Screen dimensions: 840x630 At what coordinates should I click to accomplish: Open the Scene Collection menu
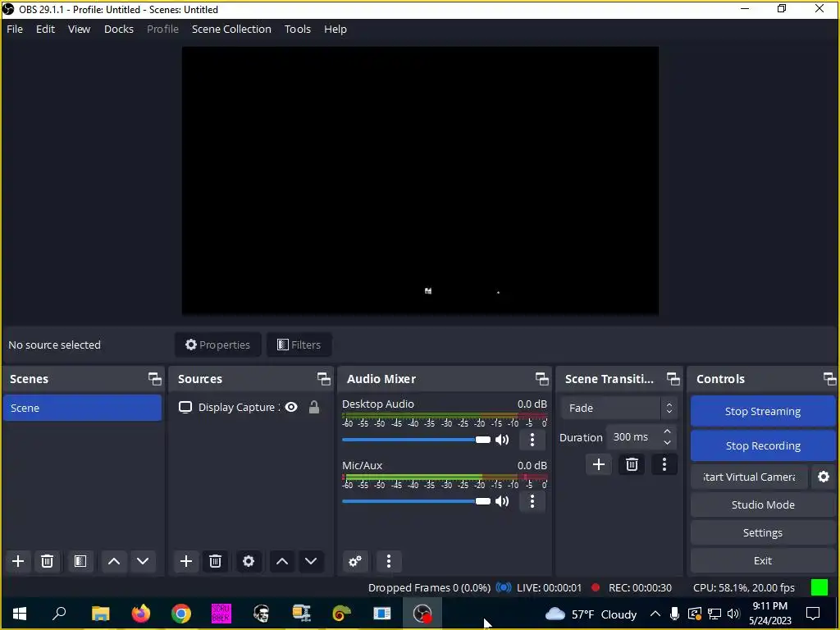point(231,30)
